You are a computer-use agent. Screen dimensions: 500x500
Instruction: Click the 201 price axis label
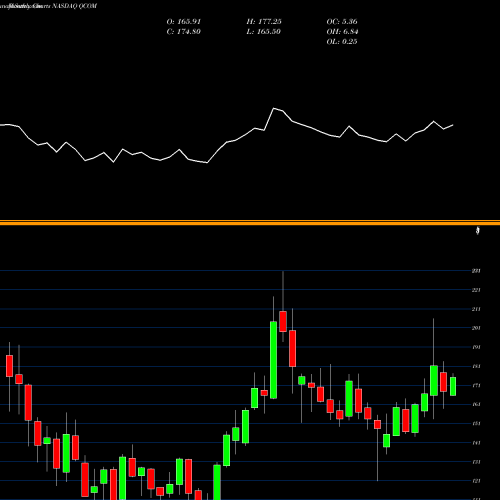tap(476, 328)
